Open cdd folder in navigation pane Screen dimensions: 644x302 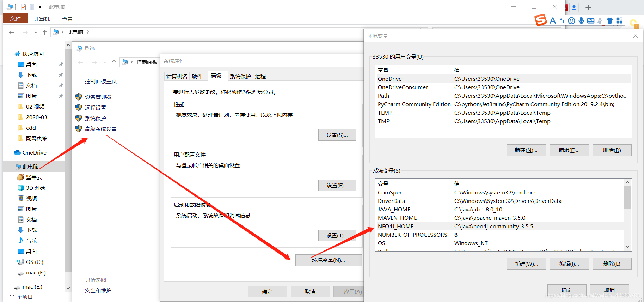coord(31,128)
